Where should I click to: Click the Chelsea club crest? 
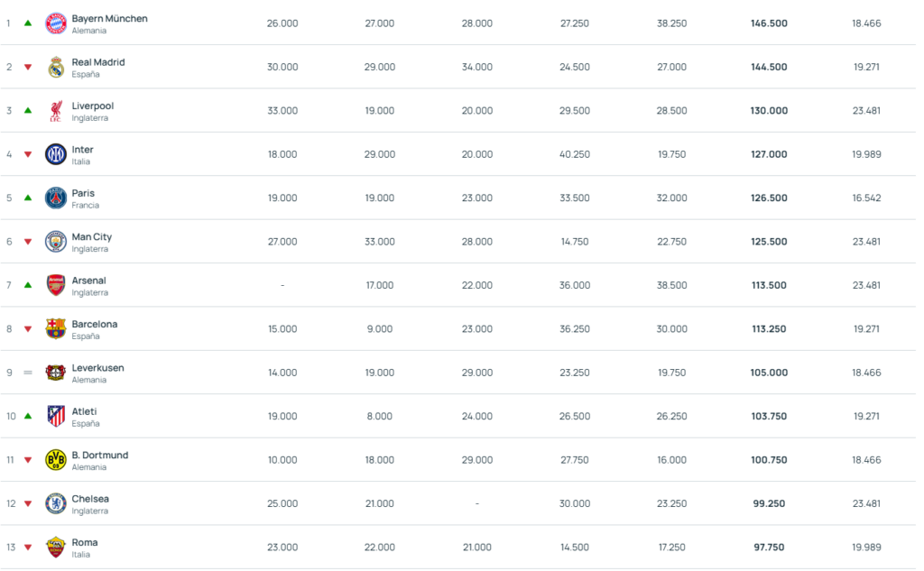pyautogui.click(x=56, y=503)
